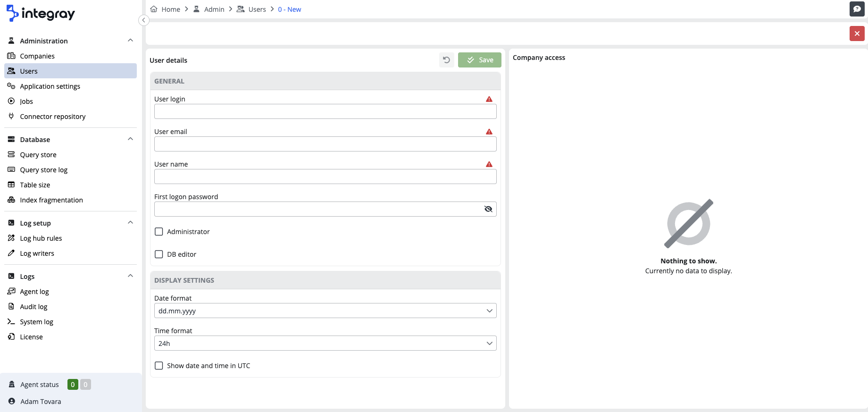Click into the User name field
This screenshot has width=868, height=412.
click(325, 177)
